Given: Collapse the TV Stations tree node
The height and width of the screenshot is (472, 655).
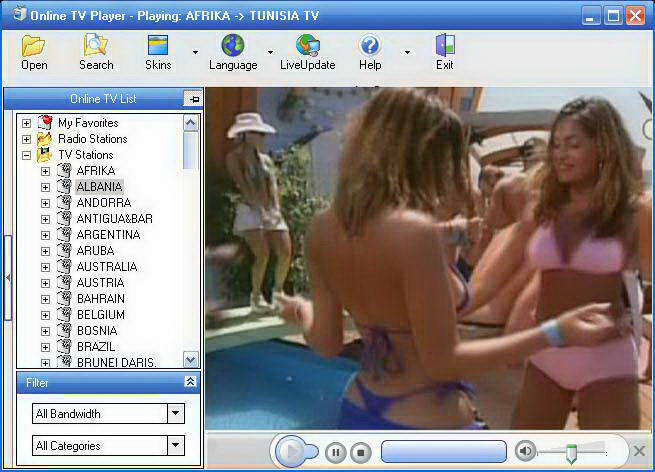Looking at the screenshot, I should [26, 155].
